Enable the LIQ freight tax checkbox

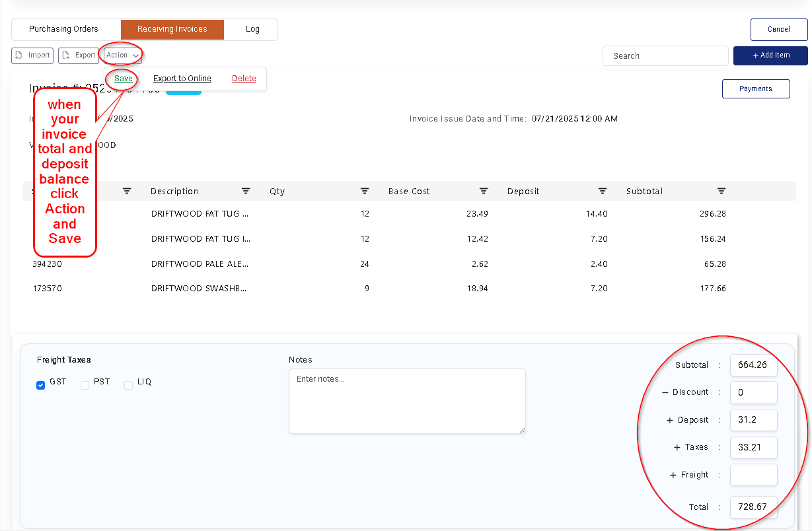pos(128,385)
